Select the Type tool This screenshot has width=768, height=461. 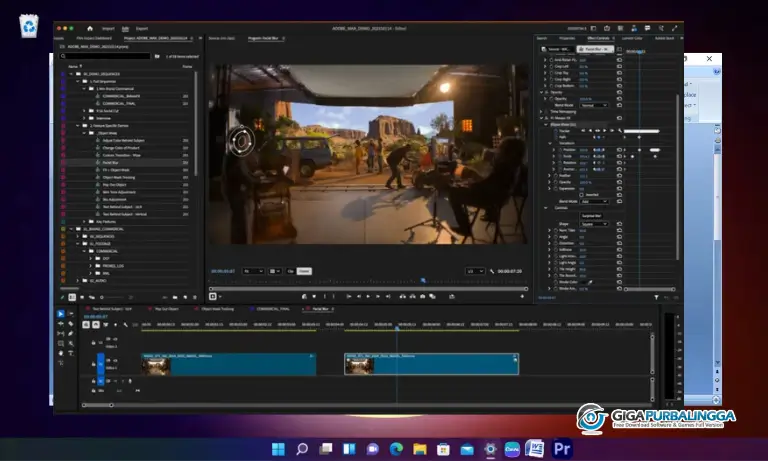(x=71, y=353)
